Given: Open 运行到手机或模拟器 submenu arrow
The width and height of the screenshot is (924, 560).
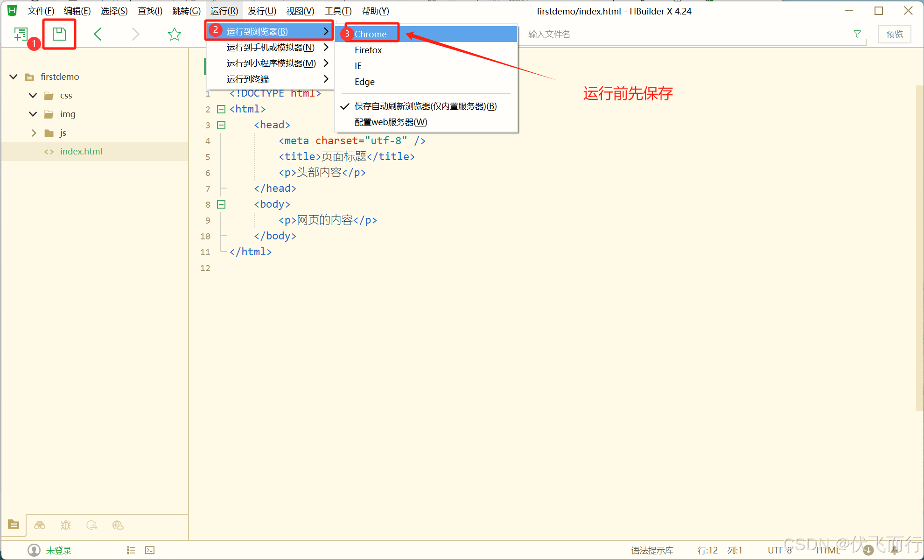Looking at the screenshot, I should [x=326, y=47].
